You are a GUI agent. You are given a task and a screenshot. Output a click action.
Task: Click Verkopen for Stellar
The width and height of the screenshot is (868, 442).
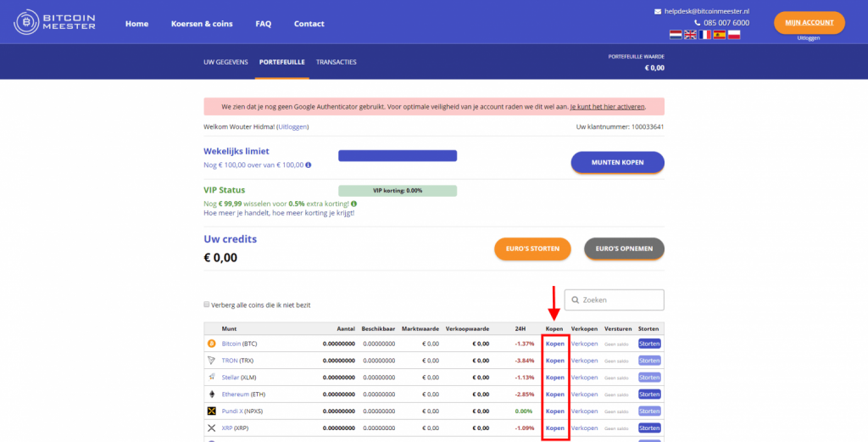click(585, 378)
